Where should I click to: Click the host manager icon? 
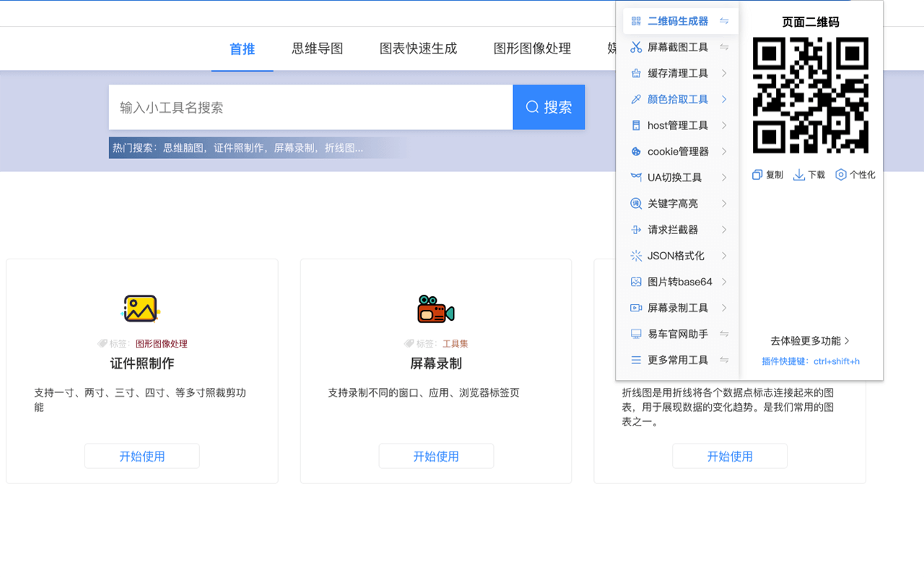pos(636,125)
